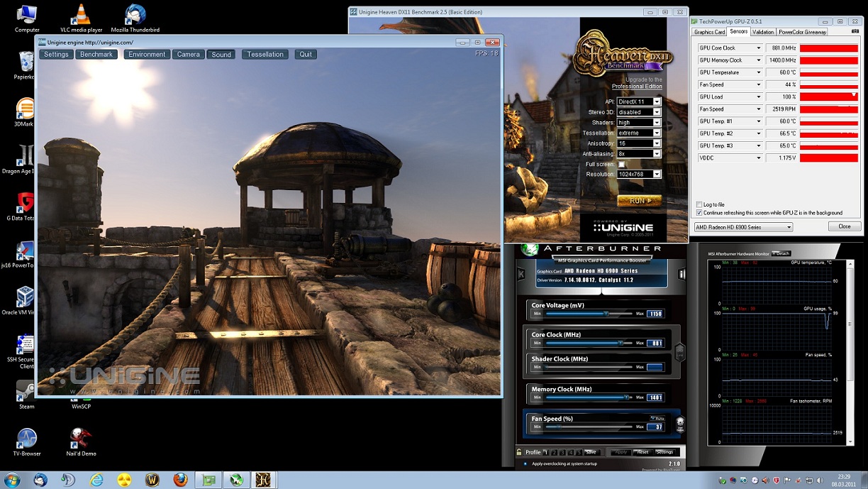Open Environment menu in Unigine engine
Image resolution: width=868 pixels, height=489 pixels.
click(147, 54)
